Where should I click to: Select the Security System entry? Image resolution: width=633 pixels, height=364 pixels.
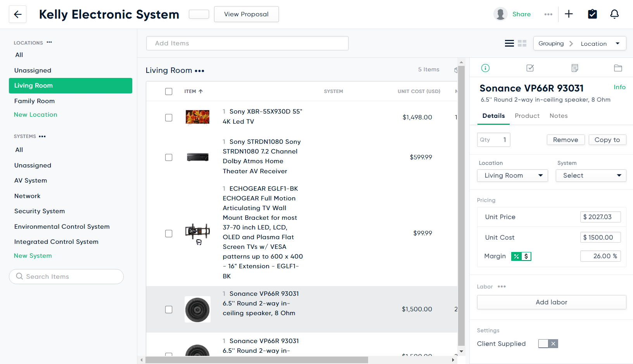click(40, 211)
